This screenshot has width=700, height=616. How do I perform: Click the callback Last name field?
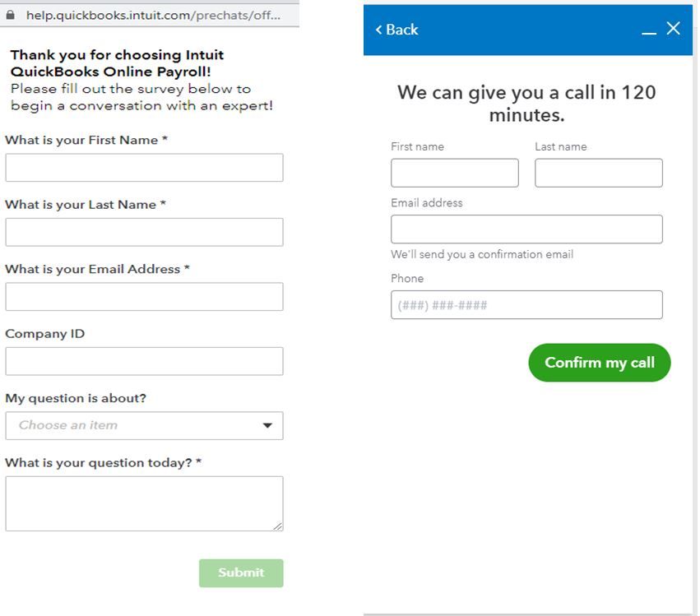click(599, 173)
